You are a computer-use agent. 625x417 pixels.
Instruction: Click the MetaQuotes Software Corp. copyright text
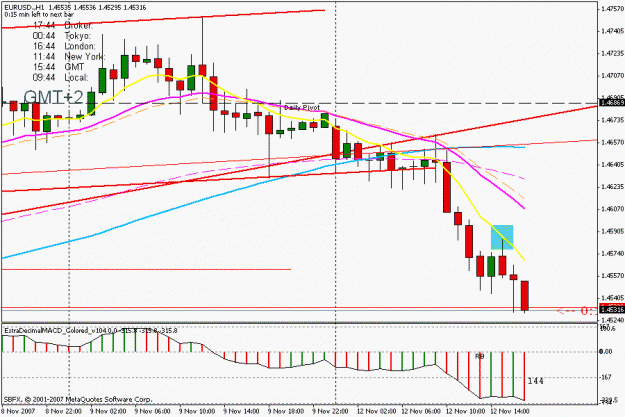click(x=78, y=399)
